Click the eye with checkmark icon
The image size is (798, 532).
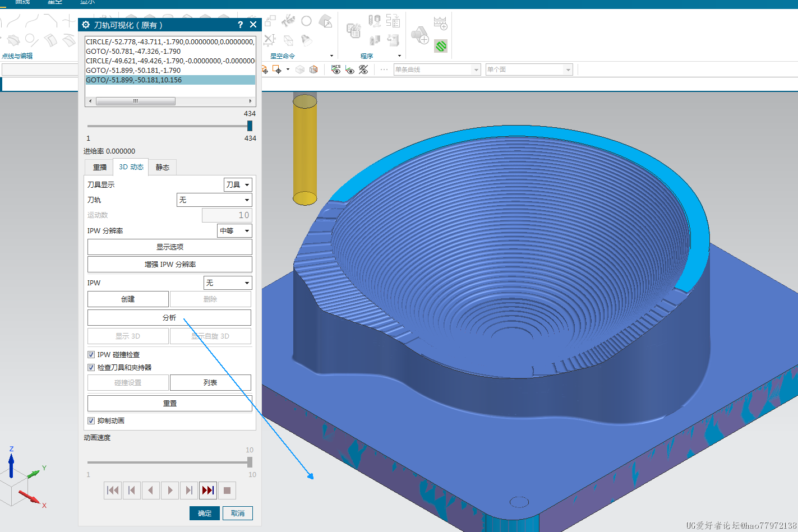point(350,70)
